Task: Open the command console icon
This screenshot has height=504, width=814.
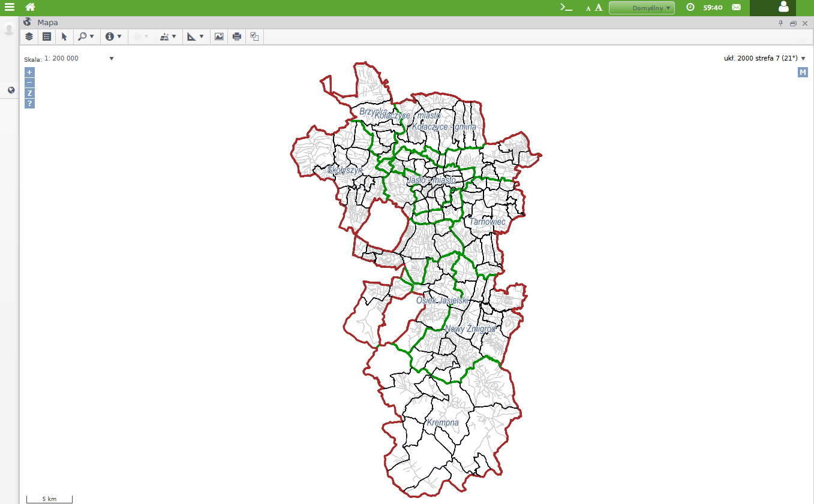Action: coord(566,7)
